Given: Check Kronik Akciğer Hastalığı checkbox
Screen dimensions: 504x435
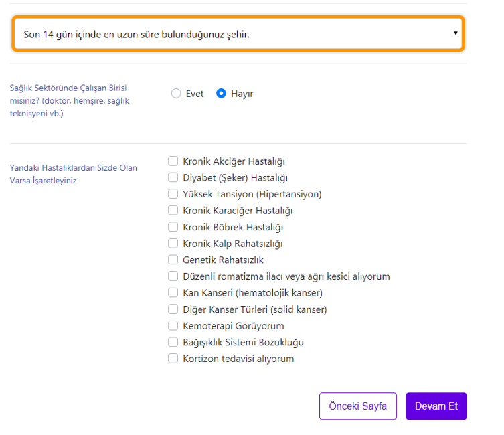Looking at the screenshot, I should pos(173,161).
